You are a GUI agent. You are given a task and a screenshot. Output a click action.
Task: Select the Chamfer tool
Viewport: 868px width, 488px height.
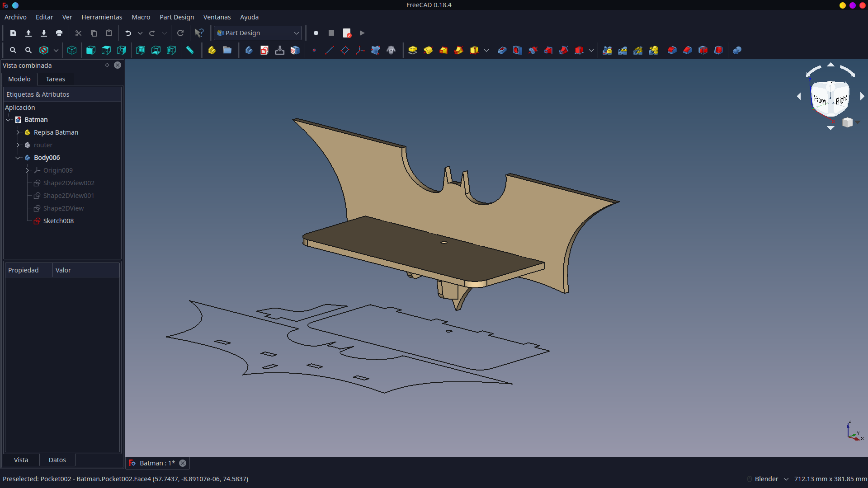[x=688, y=50]
